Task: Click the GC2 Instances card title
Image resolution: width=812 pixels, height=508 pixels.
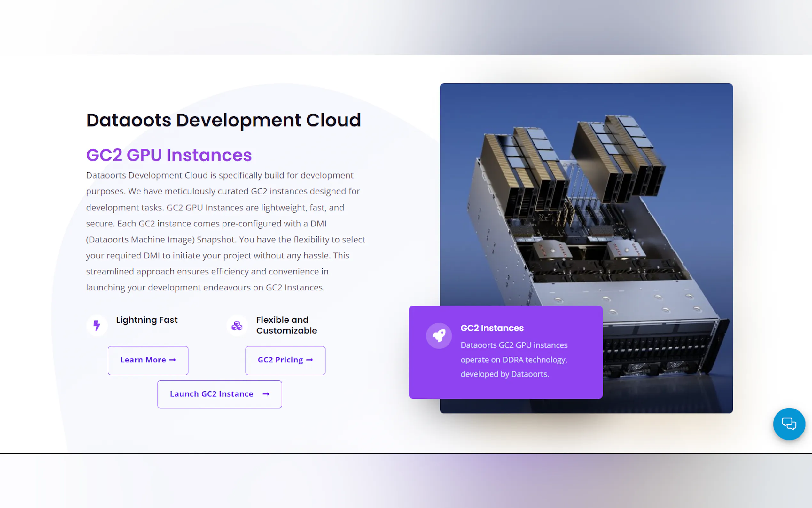Action: (492, 328)
